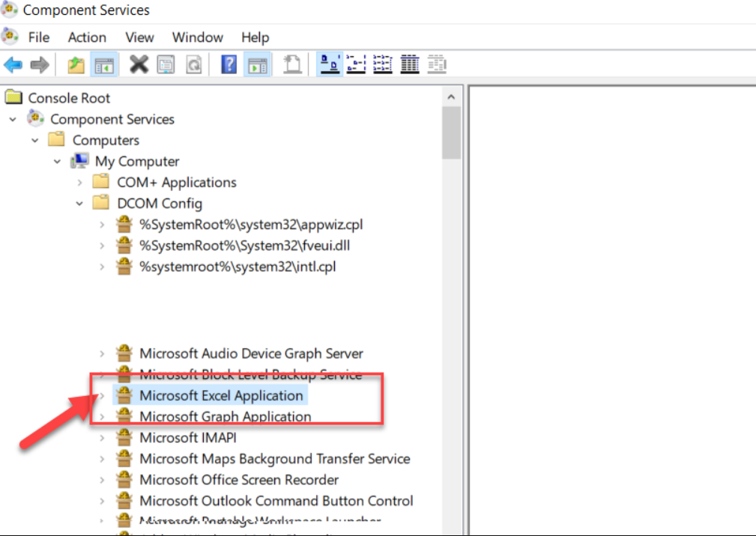
Task: Open the Help question mark icon
Action: tap(229, 64)
